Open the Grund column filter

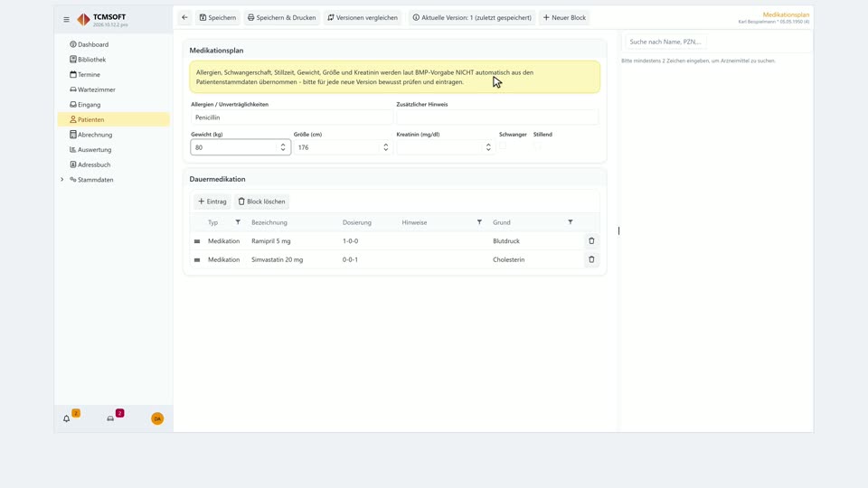(x=571, y=222)
